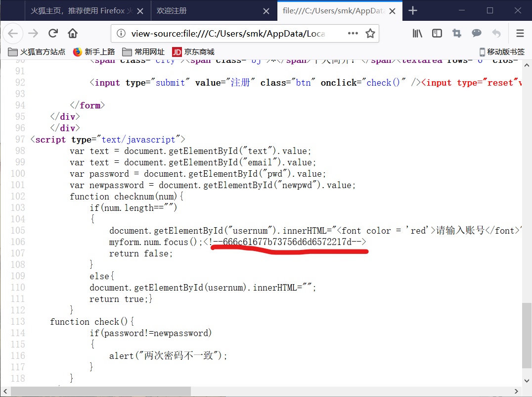Open the Firefox hamburger menu

pos(520,33)
